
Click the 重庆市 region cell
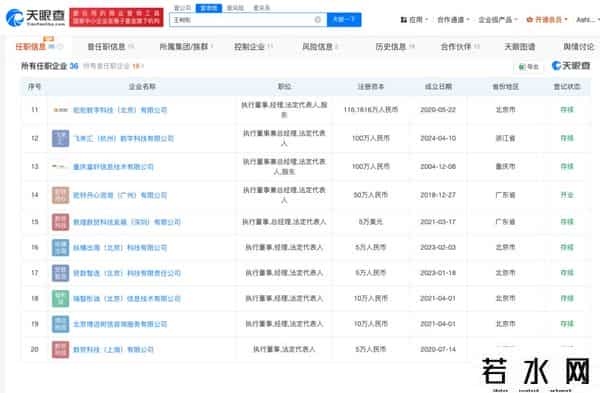click(505, 166)
